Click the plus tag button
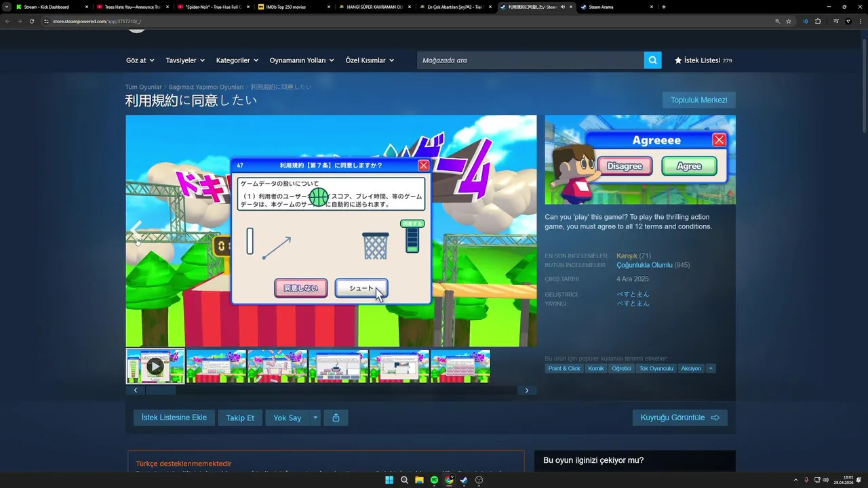868x488 pixels. 711,369
